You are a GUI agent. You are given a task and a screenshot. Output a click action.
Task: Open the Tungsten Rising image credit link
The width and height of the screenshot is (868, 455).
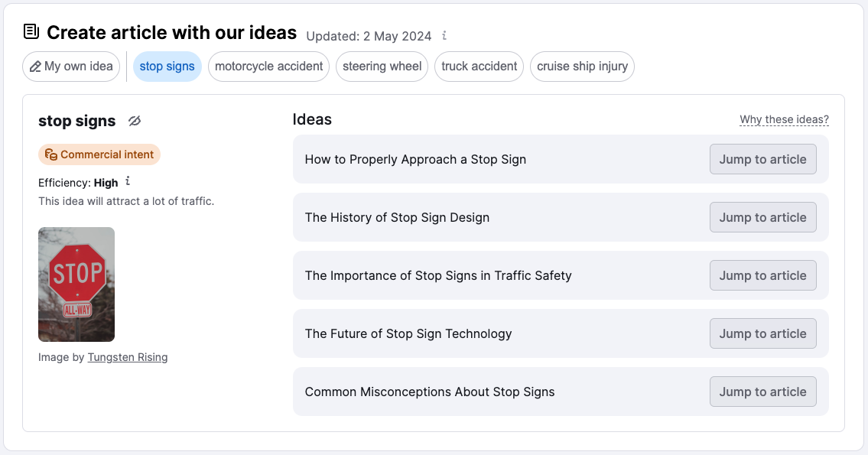[128, 357]
